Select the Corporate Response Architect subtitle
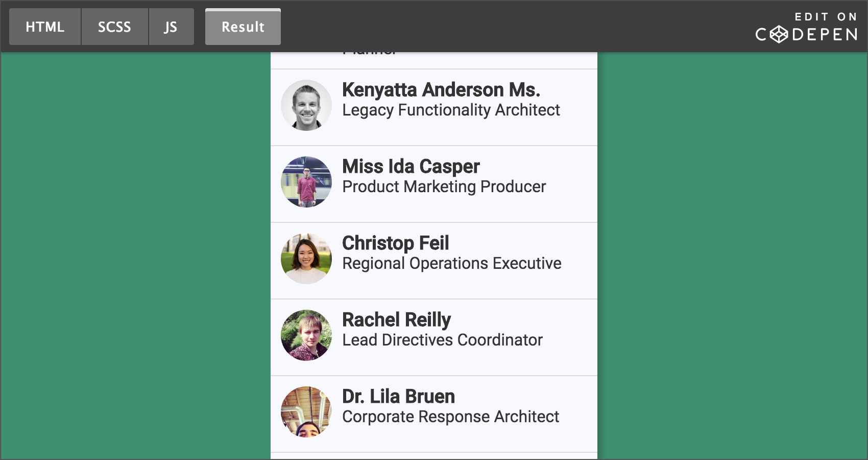 (450, 417)
